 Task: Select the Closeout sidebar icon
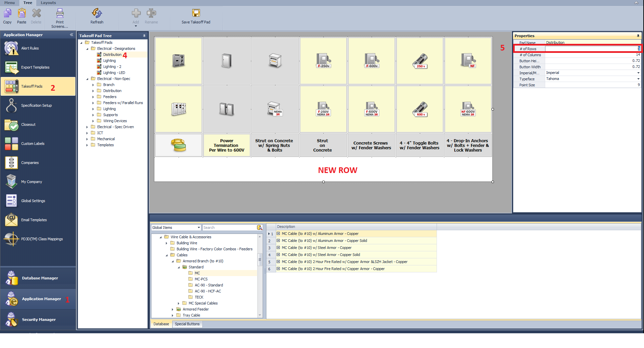click(28, 124)
